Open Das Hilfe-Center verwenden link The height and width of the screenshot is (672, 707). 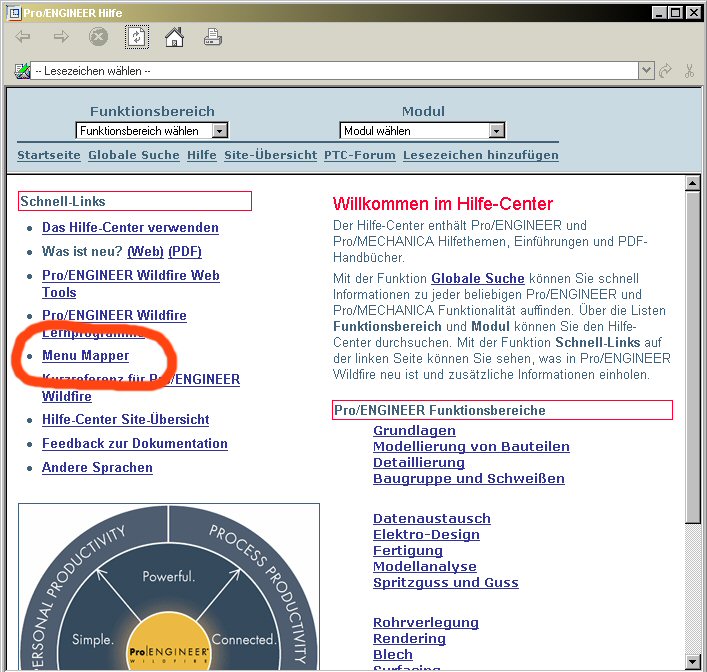tap(130, 227)
